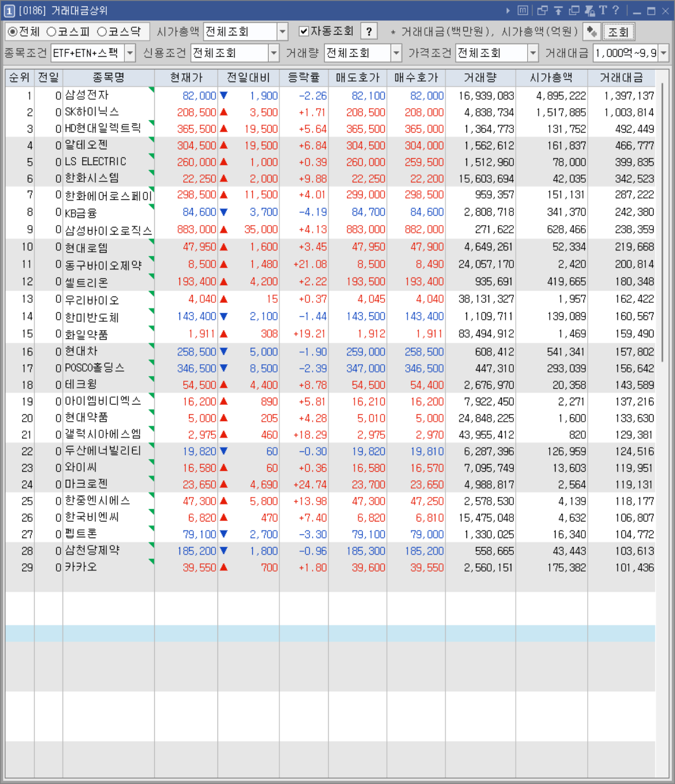Screen dimensions: 675x784
Task: Click the boxed 'm' icon in title bar
Action: coord(523,11)
